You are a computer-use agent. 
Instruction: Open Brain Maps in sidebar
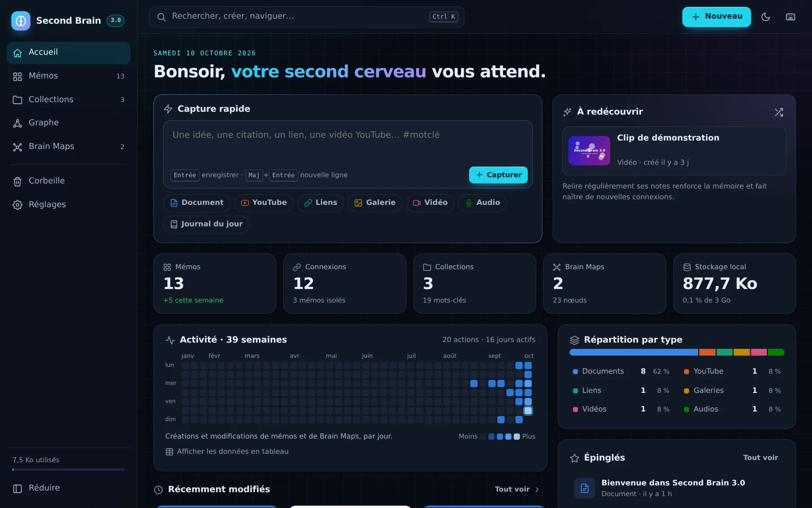pyautogui.click(x=68, y=147)
